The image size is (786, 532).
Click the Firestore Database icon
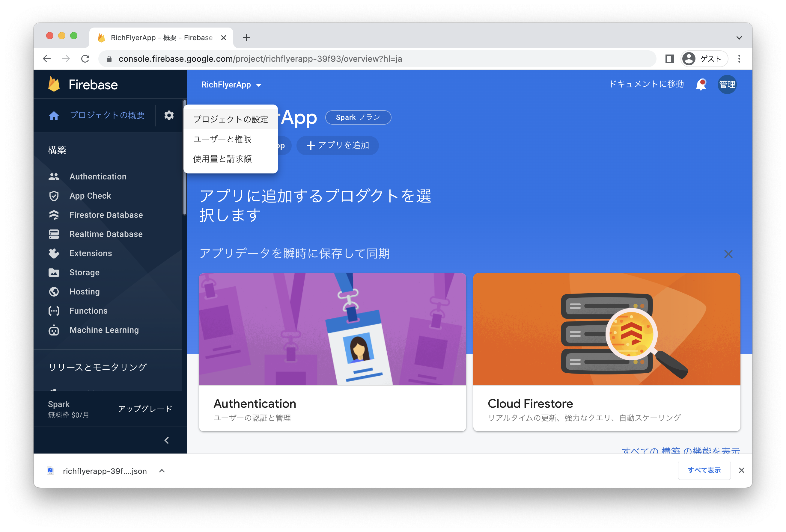[x=54, y=215]
